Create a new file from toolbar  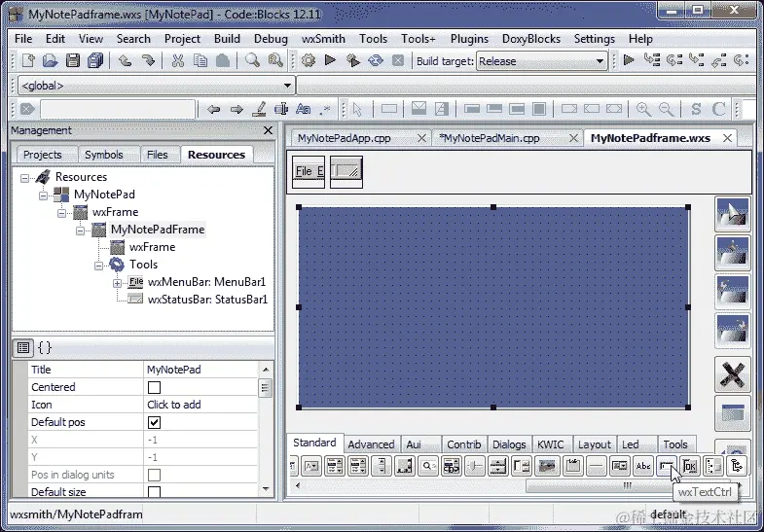point(28,61)
